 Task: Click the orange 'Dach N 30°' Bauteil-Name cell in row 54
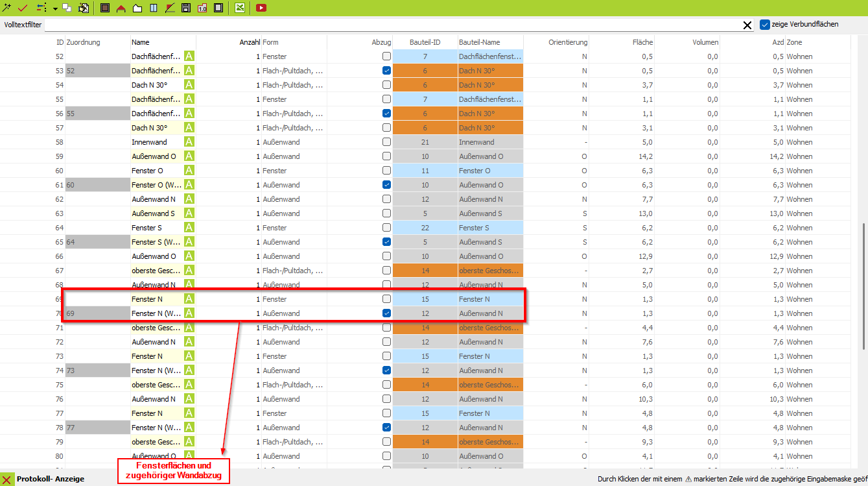coord(489,85)
